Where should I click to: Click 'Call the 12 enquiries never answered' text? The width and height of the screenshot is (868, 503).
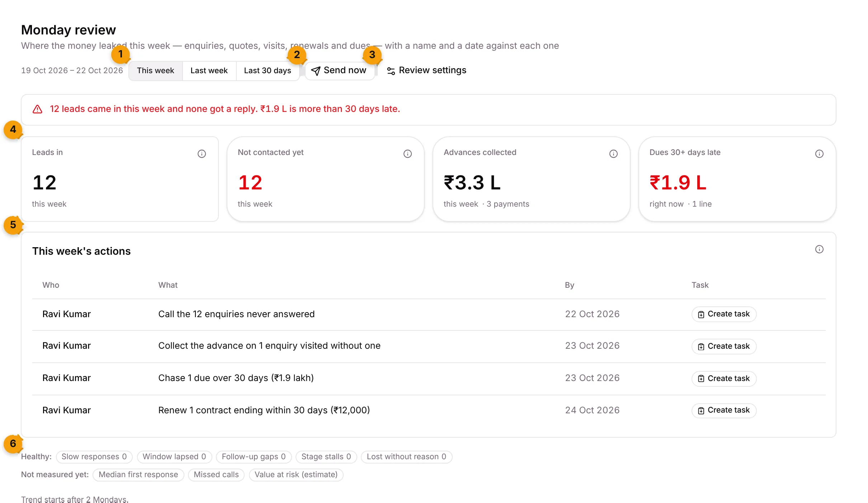[x=236, y=314]
